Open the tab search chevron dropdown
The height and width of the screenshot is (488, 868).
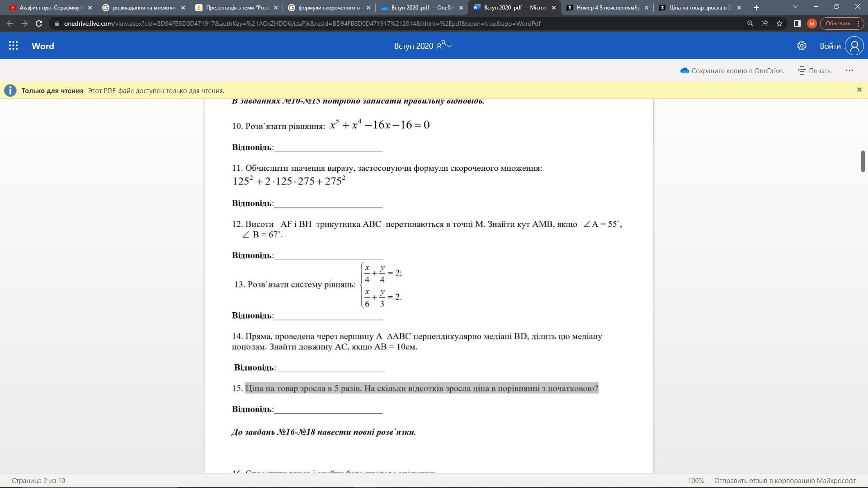(x=795, y=7)
